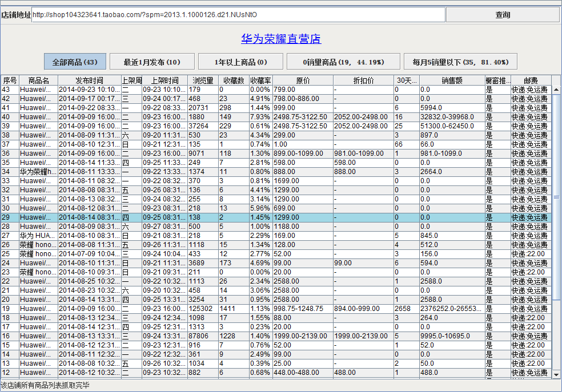Sort by the 上架时间 column header
The width and height of the screenshot is (562, 392).
point(164,80)
